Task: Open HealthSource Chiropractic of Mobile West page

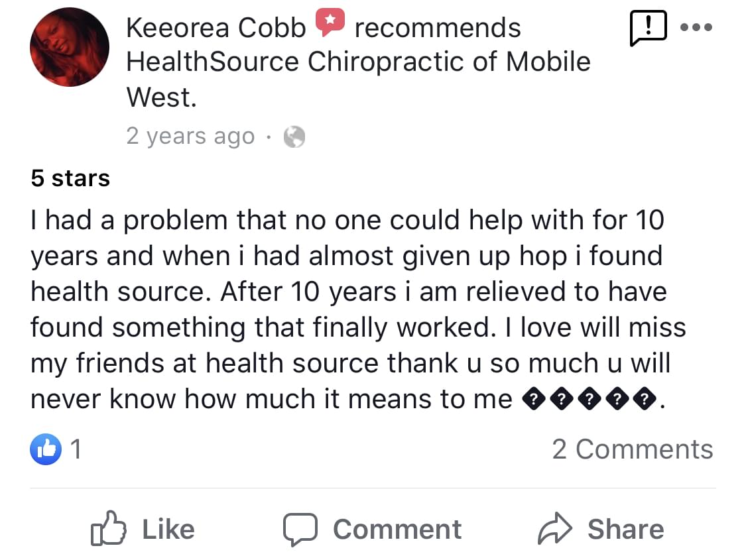Action: click(357, 62)
